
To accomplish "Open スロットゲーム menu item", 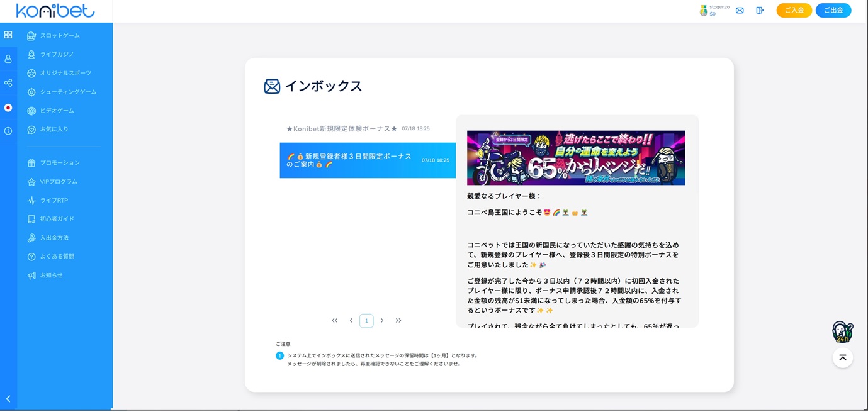I will pyautogui.click(x=60, y=36).
